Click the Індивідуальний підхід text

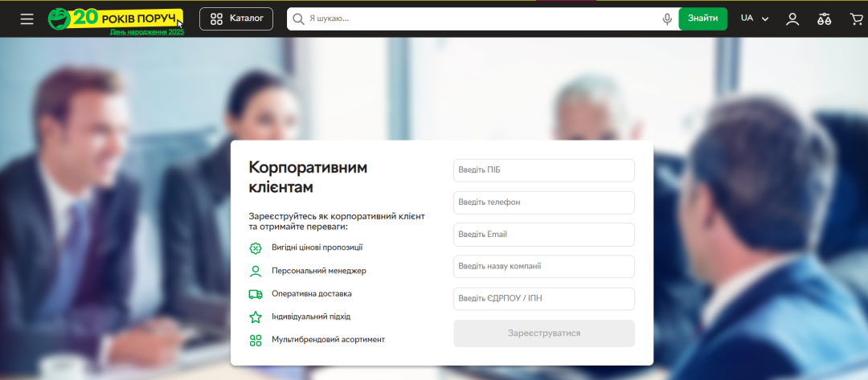(311, 317)
